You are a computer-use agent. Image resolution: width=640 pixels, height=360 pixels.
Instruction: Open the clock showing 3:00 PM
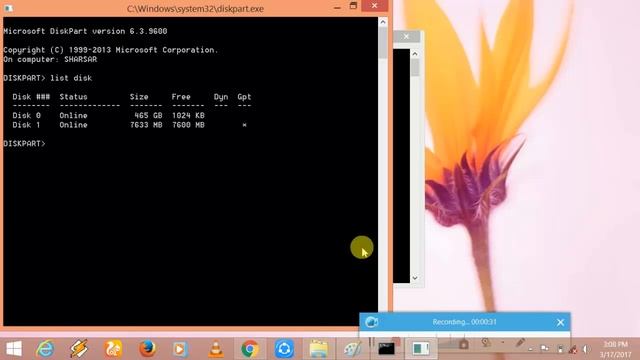tap(616, 349)
